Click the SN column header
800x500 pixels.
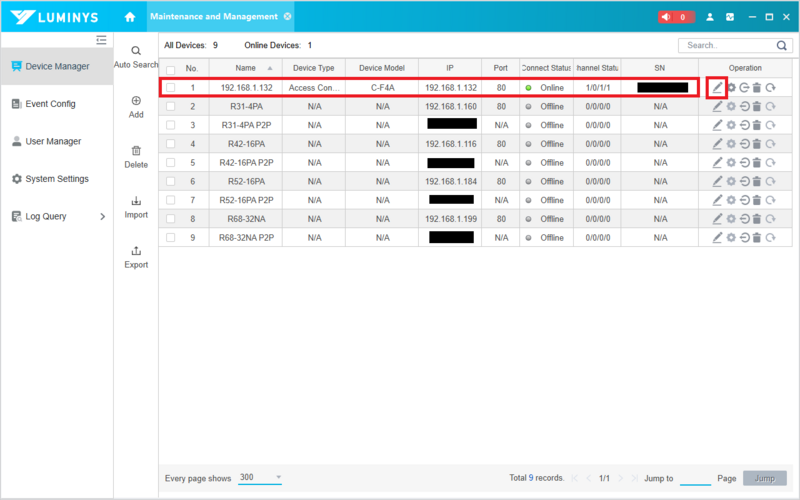coord(659,68)
